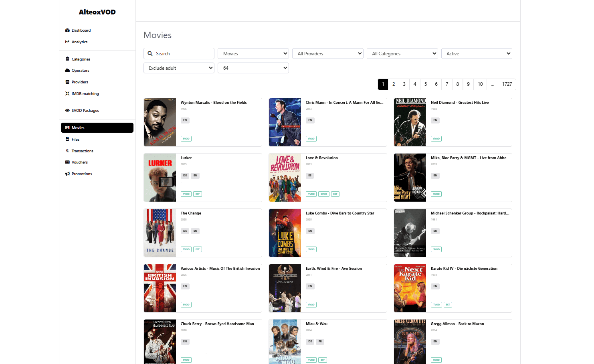Open Transactions euro icon

(x=67, y=151)
